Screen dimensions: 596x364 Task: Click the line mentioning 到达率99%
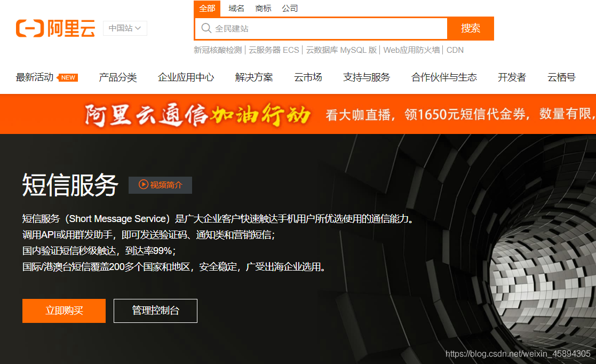coord(99,251)
